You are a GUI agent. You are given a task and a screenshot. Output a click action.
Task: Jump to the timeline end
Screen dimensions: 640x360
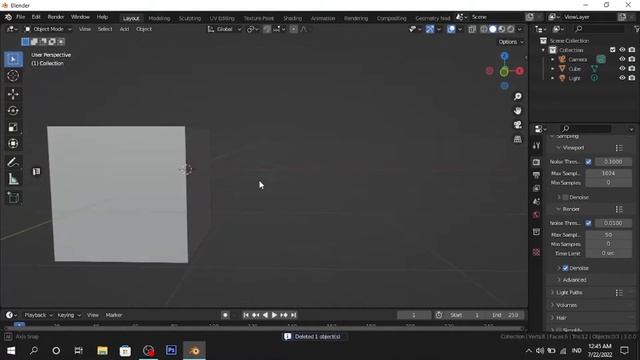(x=293, y=315)
